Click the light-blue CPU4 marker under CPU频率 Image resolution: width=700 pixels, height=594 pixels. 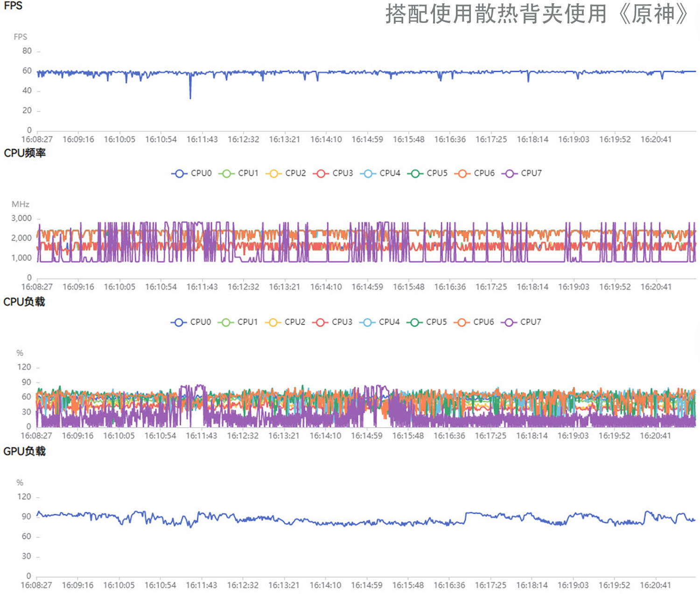coord(368,173)
